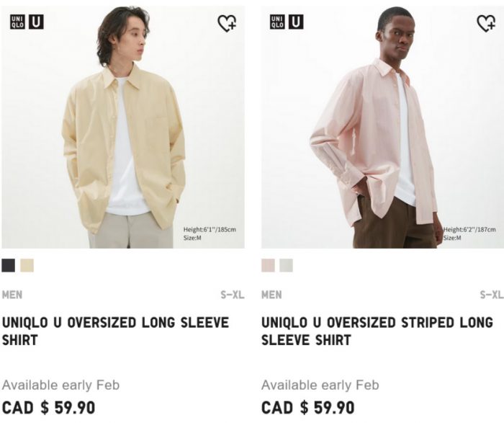Screen dimensions: 504x423
Task: Select the beige color swatch
Action: coord(27,265)
